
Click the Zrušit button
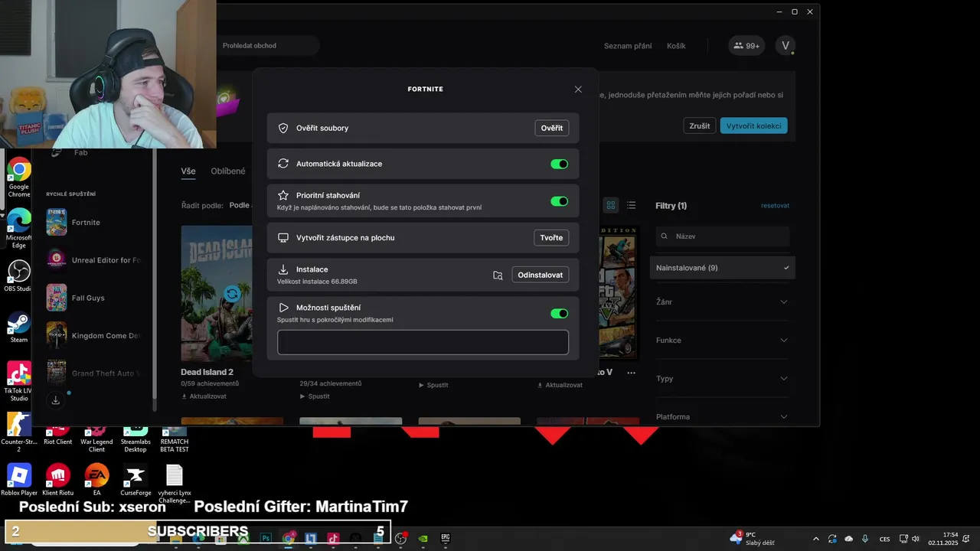(x=699, y=126)
